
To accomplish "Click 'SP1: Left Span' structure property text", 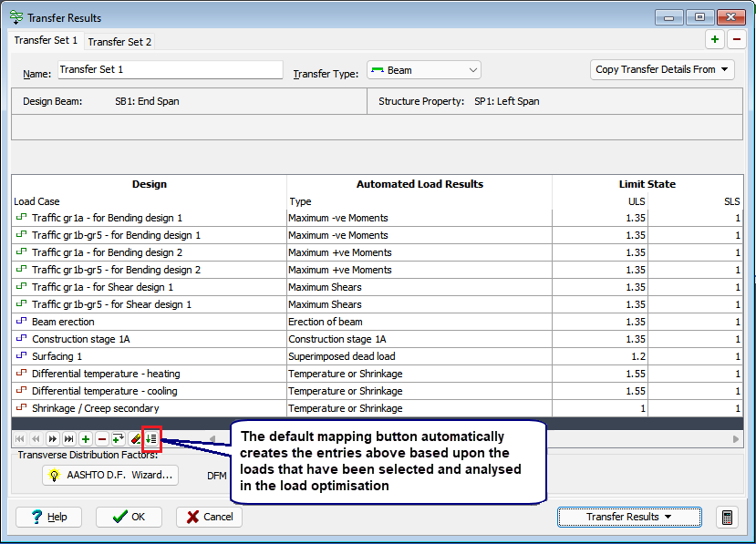I will click(x=507, y=101).
